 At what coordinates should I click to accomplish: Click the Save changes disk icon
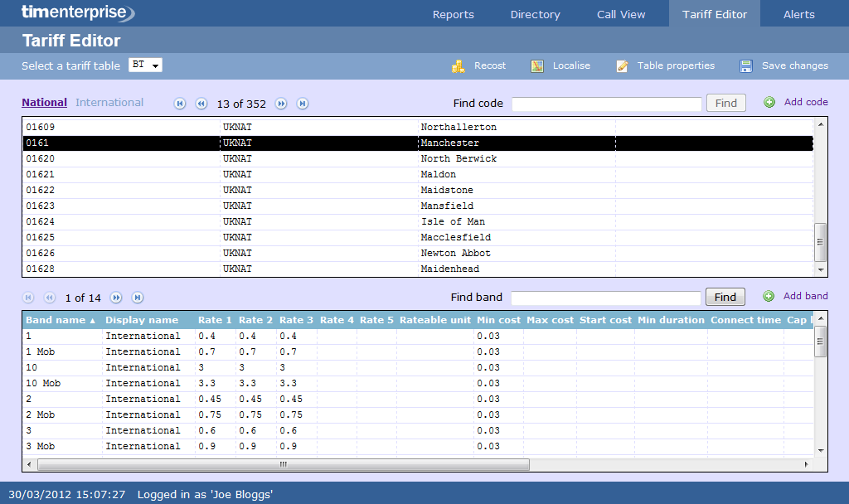tap(746, 66)
